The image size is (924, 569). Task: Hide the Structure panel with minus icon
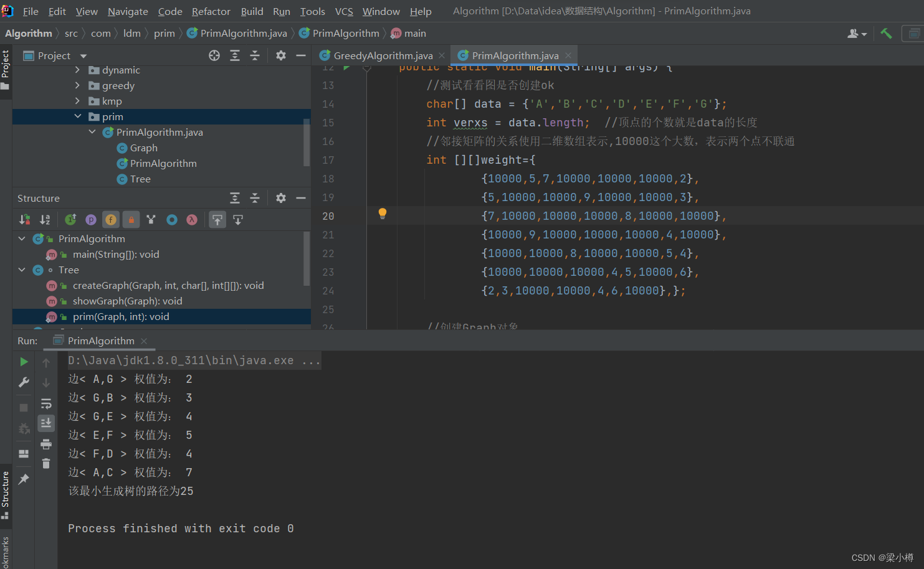tap(301, 198)
